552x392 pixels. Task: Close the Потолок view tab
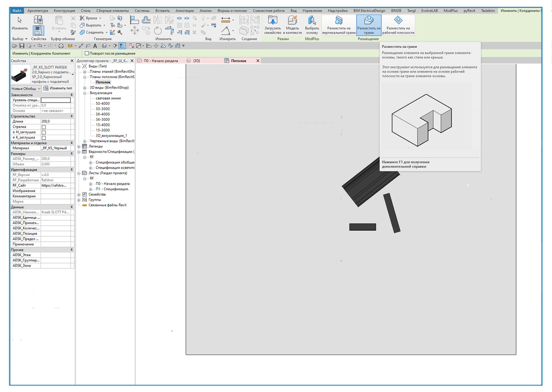(x=258, y=61)
